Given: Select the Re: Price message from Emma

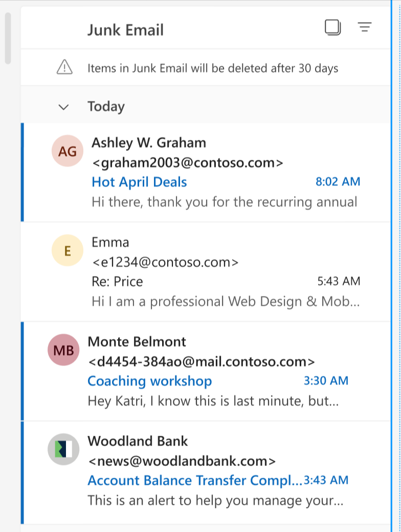Looking at the screenshot, I should pyautogui.click(x=117, y=281).
